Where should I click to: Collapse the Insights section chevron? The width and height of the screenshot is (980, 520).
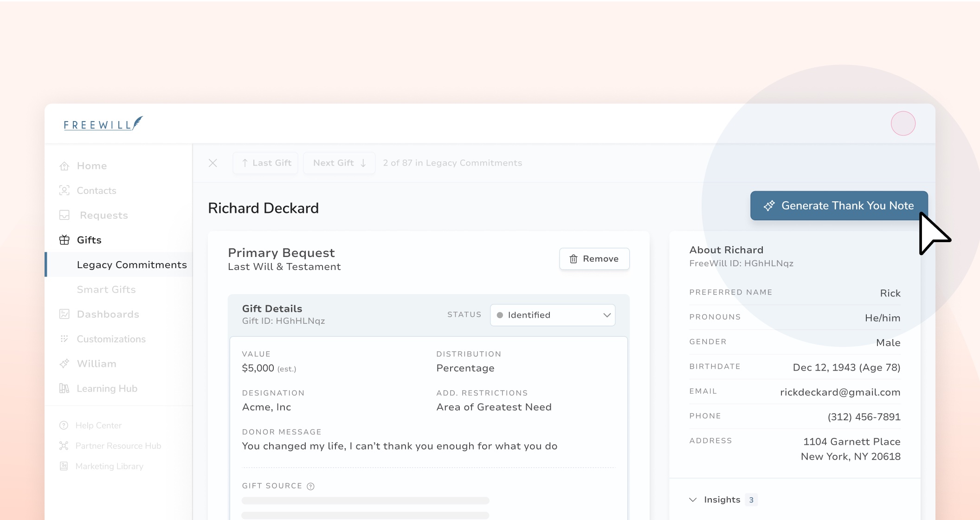(693, 500)
